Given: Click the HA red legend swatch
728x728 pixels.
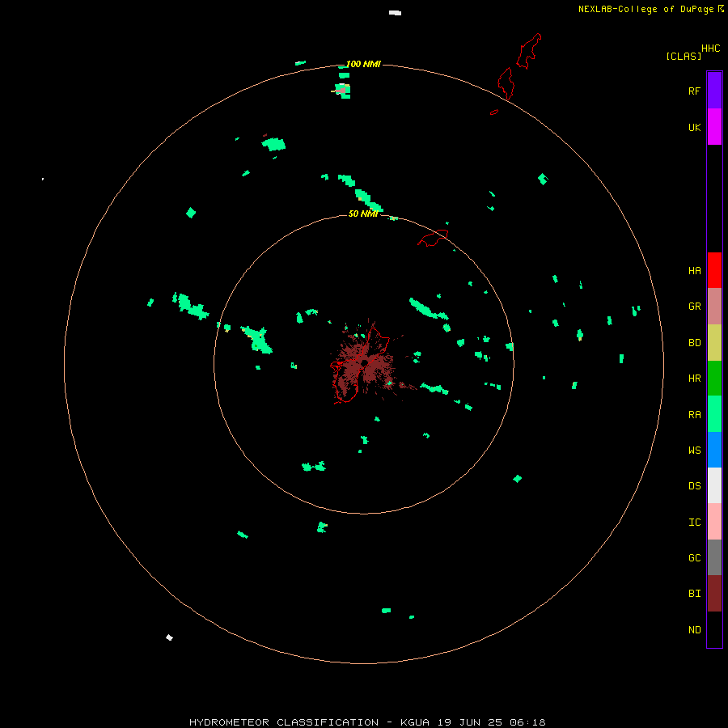Looking at the screenshot, I should [714, 270].
